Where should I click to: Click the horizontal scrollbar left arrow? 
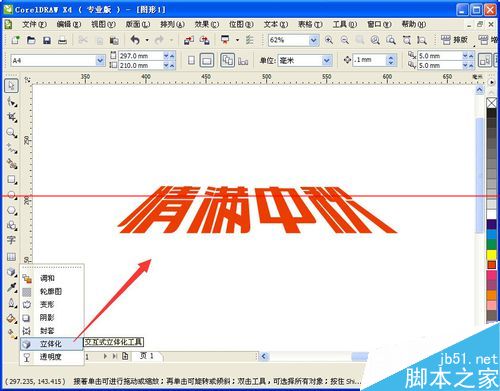(x=264, y=356)
